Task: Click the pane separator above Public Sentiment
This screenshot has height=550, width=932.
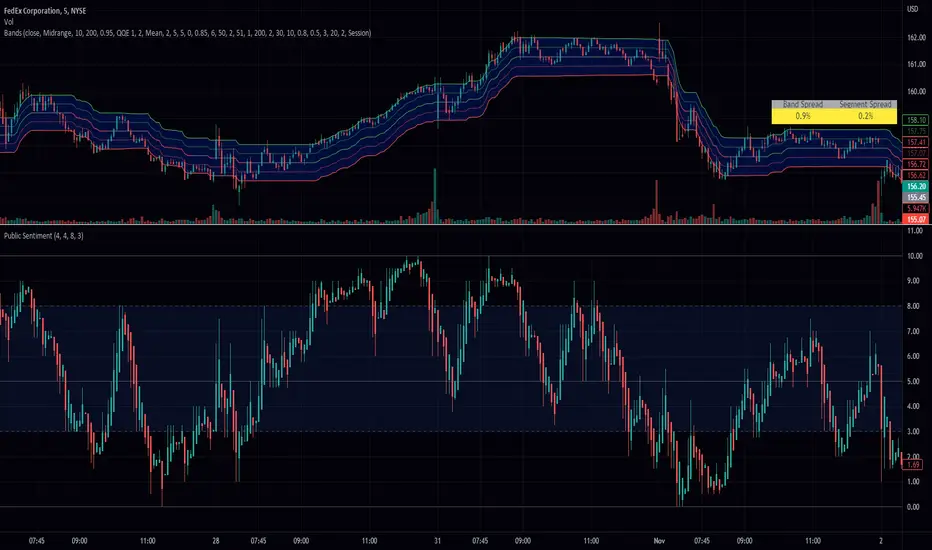Action: (x=452, y=225)
